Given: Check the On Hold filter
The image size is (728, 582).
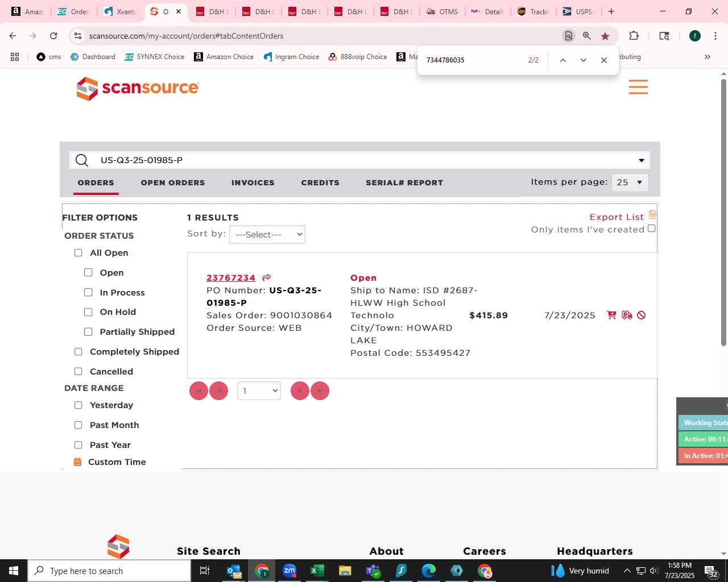Looking at the screenshot, I should (88, 312).
